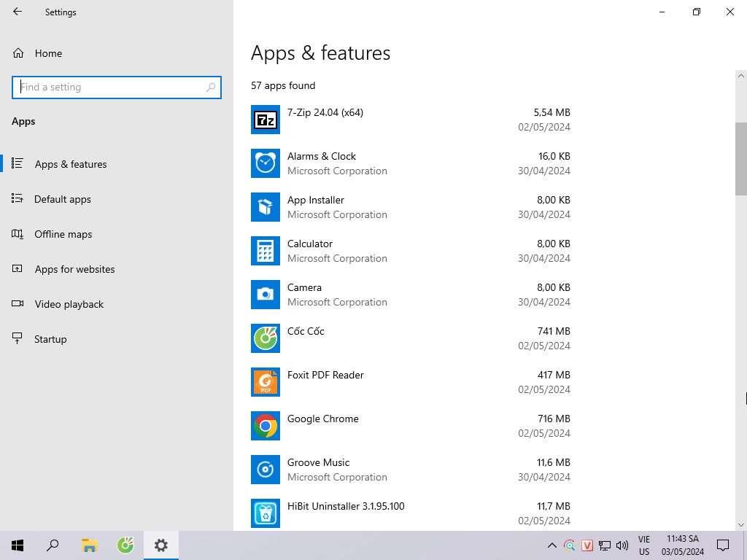
Task: Select the Groove Music icon
Action: click(x=265, y=470)
